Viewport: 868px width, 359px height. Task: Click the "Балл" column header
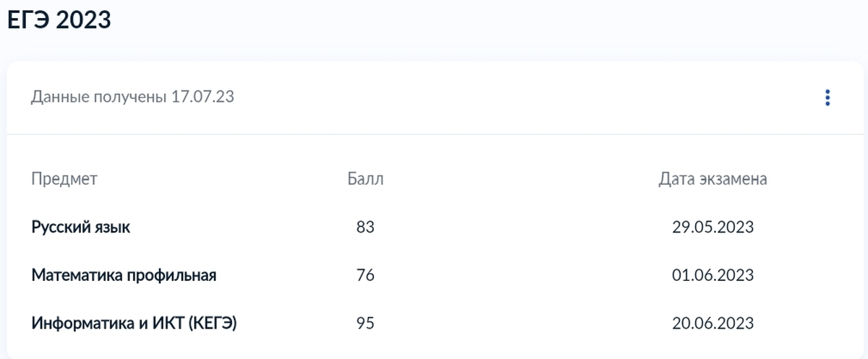[365, 179]
